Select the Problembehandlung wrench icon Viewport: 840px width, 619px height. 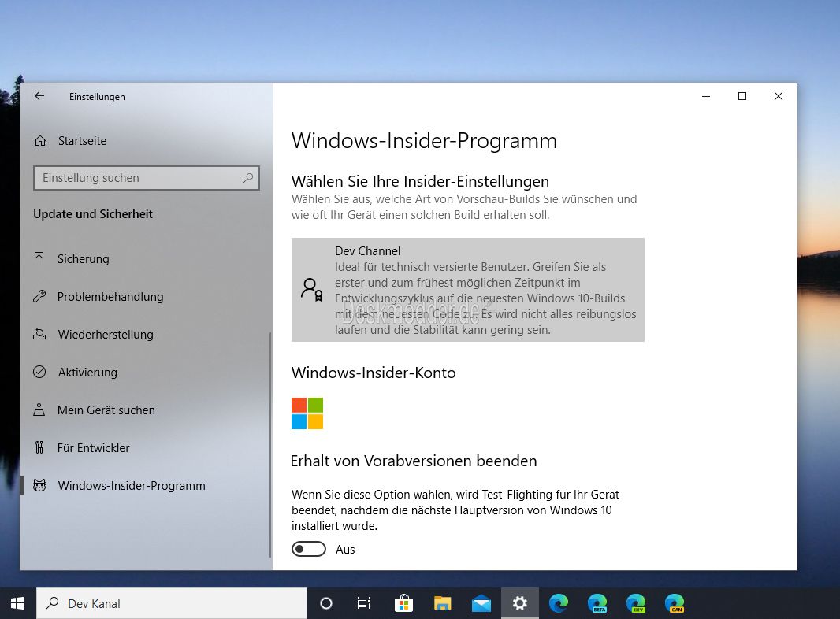[x=39, y=296]
